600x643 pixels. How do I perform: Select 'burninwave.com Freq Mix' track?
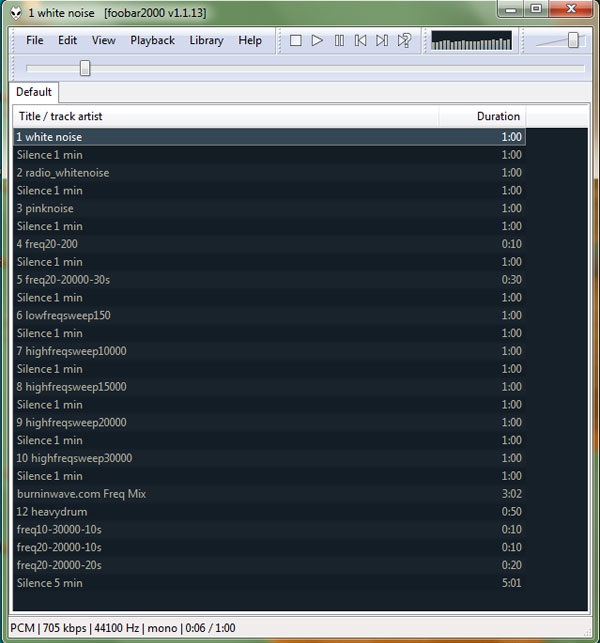[x=269, y=494]
